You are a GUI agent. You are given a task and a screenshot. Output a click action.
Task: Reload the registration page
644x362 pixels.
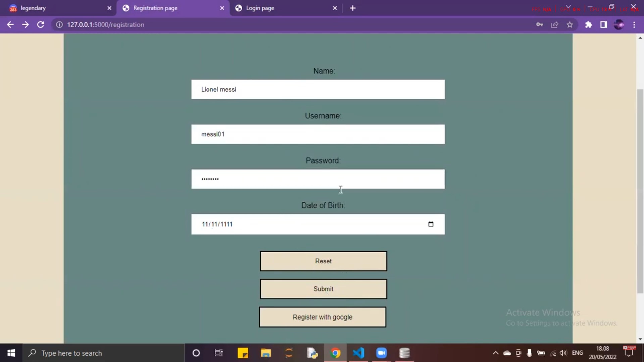(x=41, y=24)
